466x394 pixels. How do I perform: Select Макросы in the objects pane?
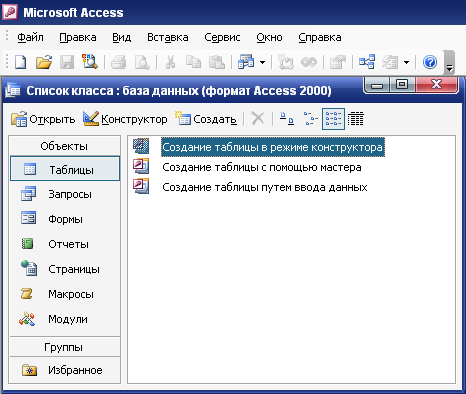65,294
